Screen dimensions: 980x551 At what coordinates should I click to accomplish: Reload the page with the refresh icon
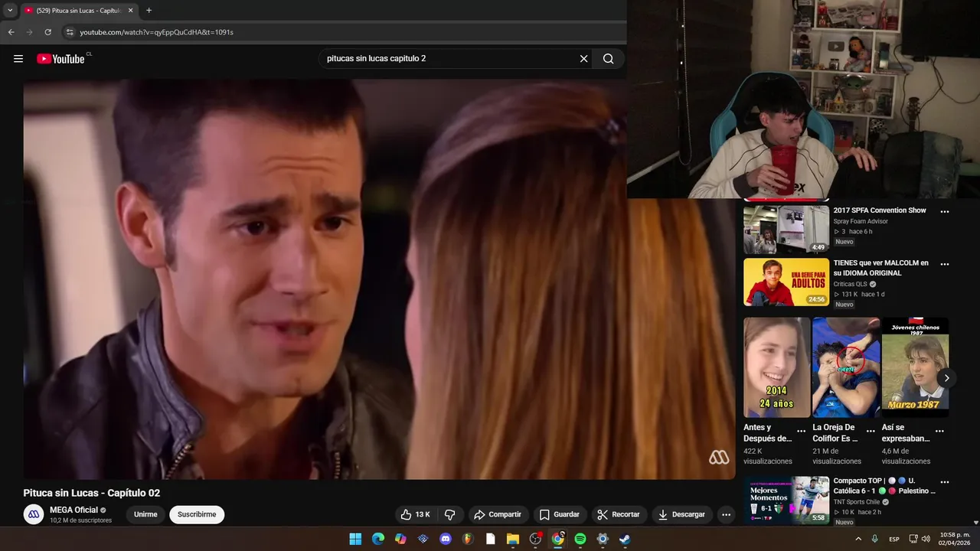pyautogui.click(x=48, y=32)
